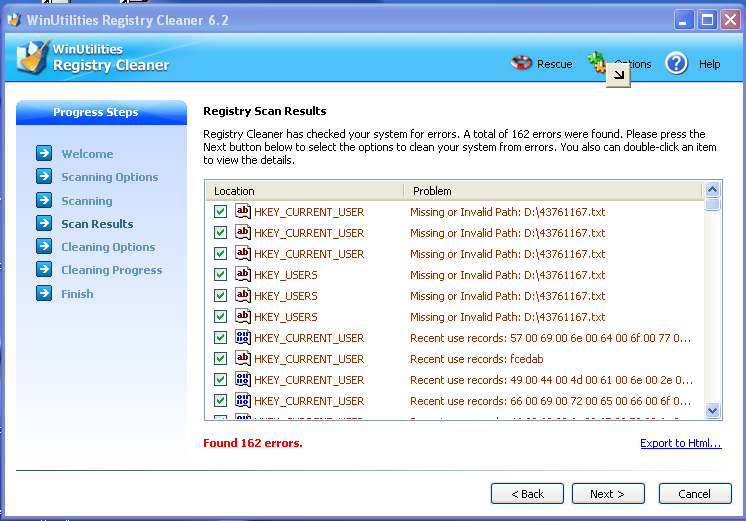Select first 'Missing or Invalid Path' problem text
The image size is (746, 521).
[508, 212]
